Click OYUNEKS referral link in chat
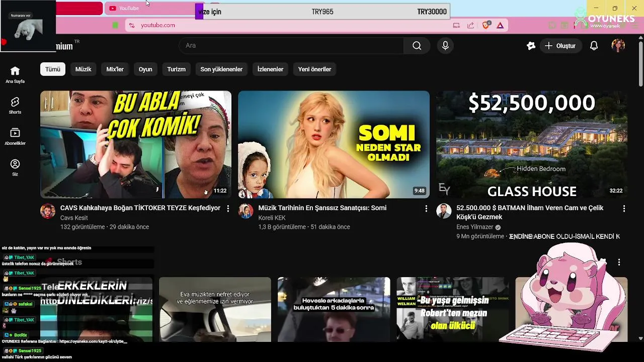 [93, 341]
